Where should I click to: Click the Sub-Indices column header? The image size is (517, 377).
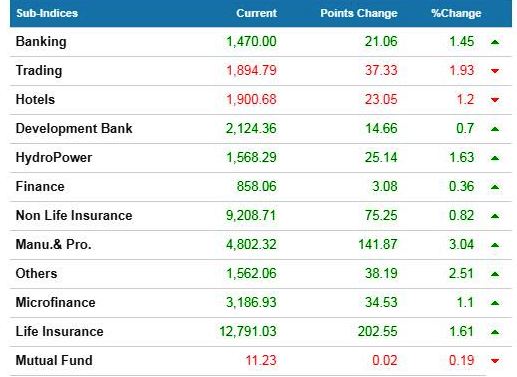[x=47, y=13]
